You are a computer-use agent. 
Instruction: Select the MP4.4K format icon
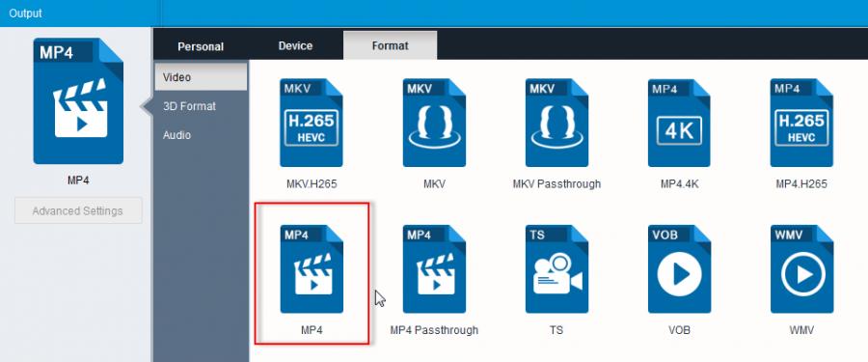[679, 123]
